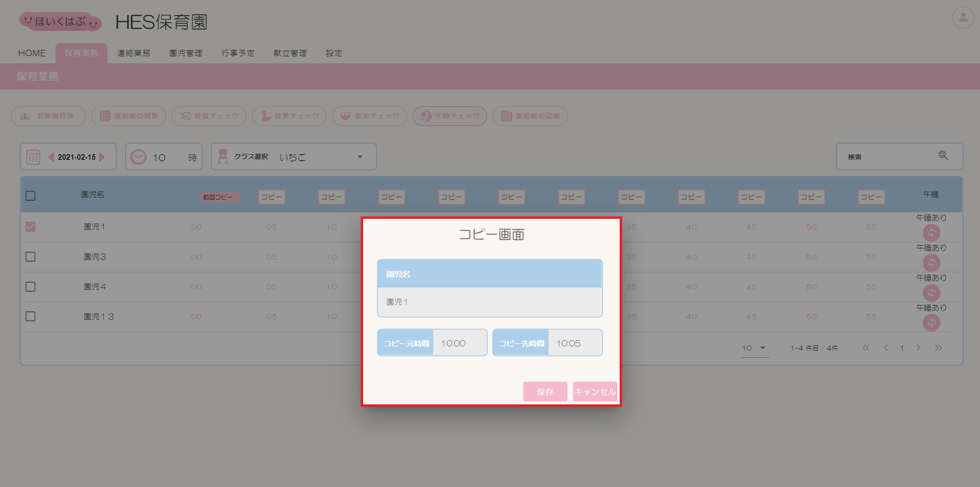The height and width of the screenshot is (487, 980).
Task: Click 園児1 午睡あり refresh icon
Action: click(932, 233)
